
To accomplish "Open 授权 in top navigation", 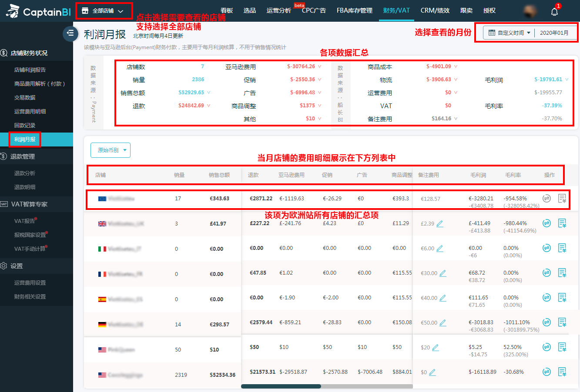I will 489,10.
